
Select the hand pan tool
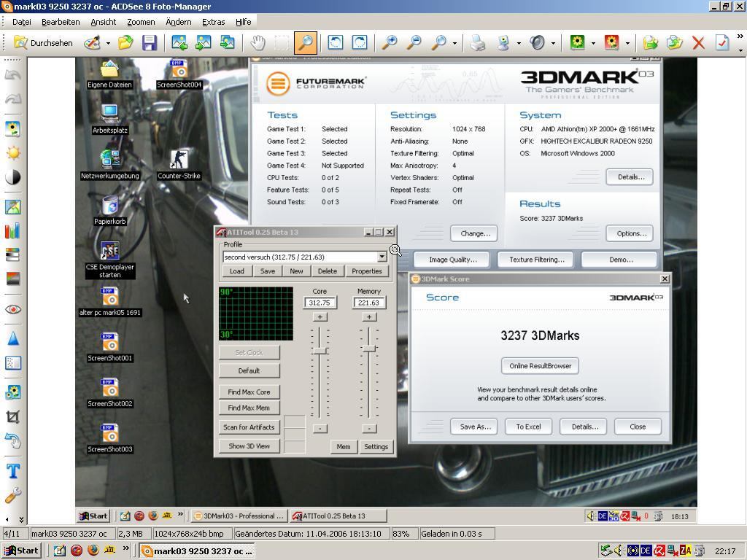click(x=258, y=43)
